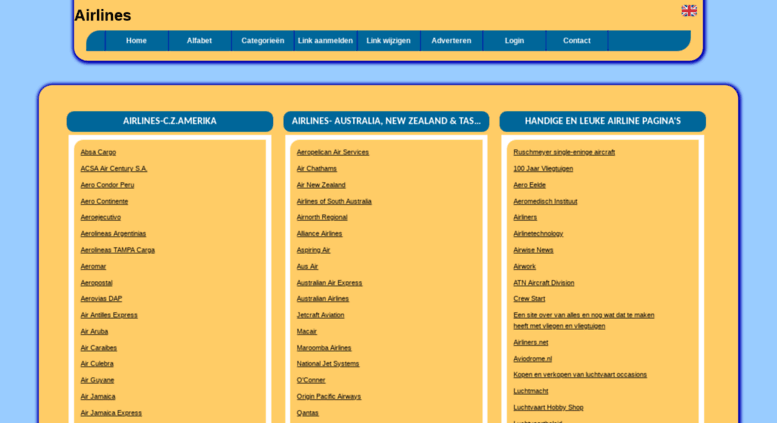Follow the Aviodrome.nl link

point(533,358)
